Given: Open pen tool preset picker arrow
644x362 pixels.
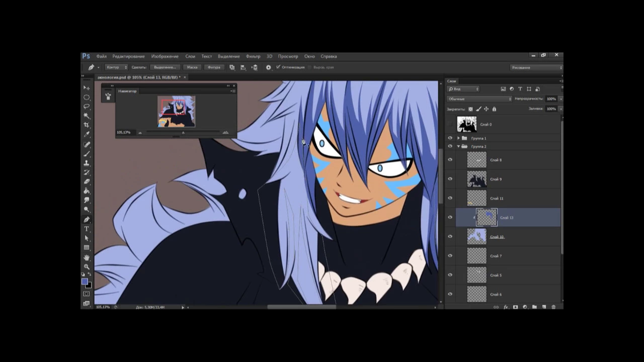Looking at the screenshot, I should tap(98, 67).
